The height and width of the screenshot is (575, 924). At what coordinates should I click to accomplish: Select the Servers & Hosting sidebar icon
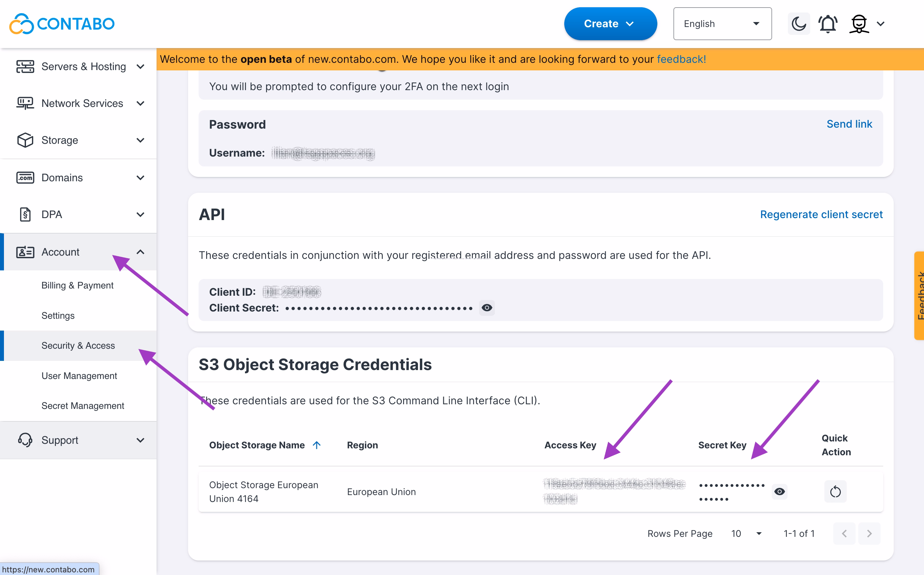[x=25, y=66]
